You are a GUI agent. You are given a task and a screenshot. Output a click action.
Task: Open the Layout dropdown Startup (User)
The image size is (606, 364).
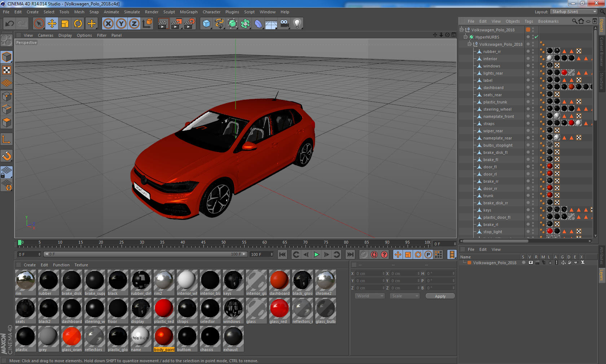[x=574, y=12]
